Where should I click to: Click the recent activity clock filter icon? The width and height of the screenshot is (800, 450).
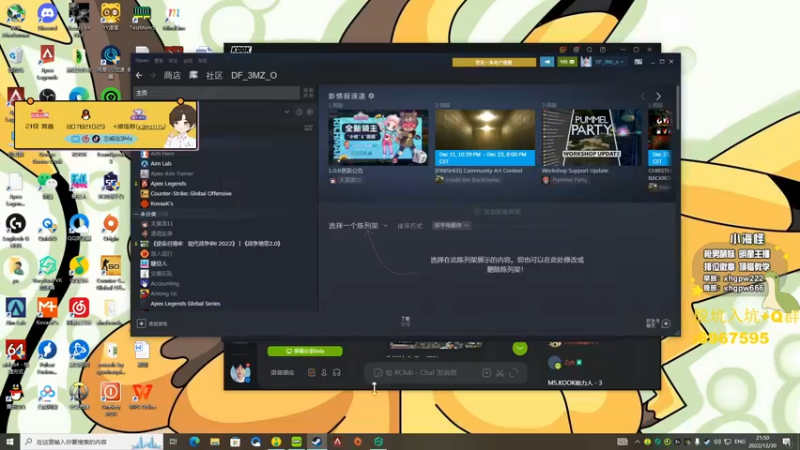coord(299,112)
